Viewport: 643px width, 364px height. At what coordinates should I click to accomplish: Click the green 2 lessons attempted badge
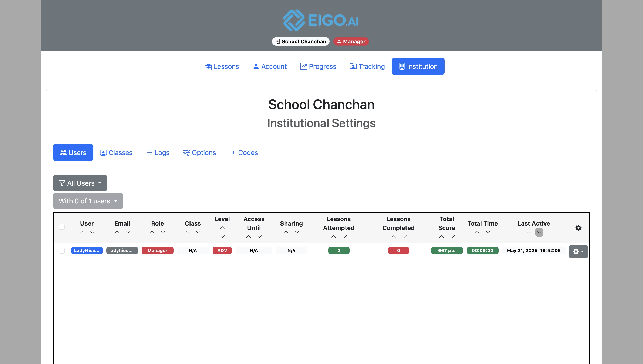click(339, 251)
